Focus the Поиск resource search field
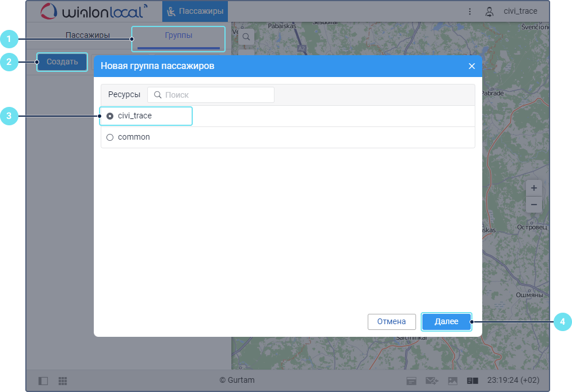 (x=211, y=95)
